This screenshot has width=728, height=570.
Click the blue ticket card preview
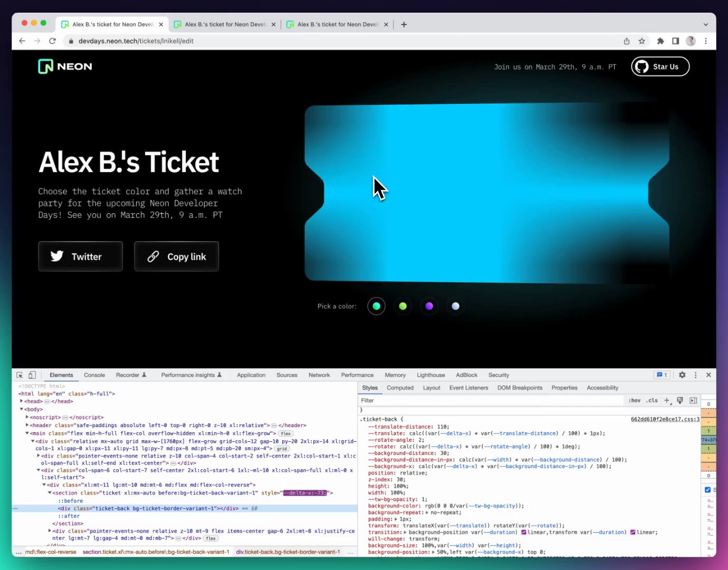click(x=487, y=193)
